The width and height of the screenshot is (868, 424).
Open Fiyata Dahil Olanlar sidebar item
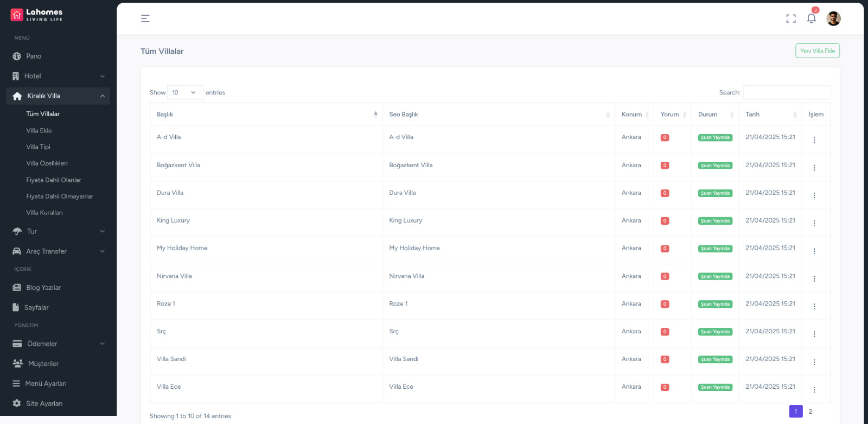tap(54, 180)
